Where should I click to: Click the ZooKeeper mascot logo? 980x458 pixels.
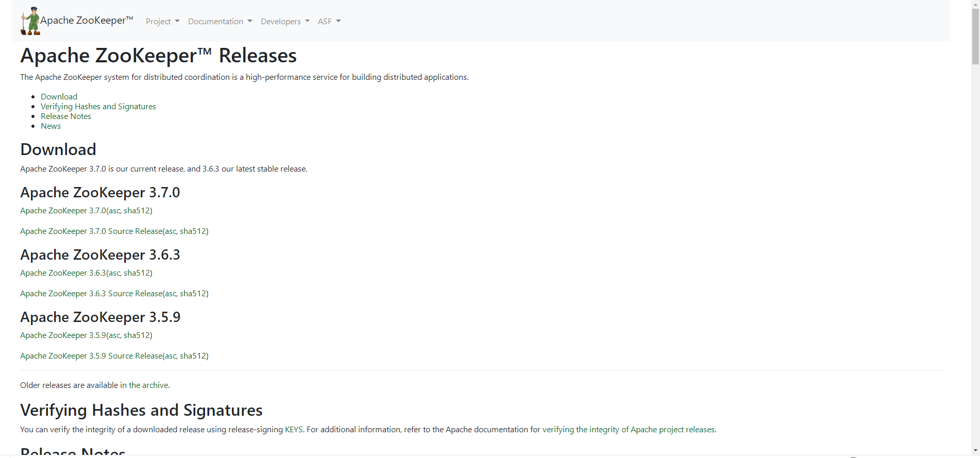[x=30, y=21]
